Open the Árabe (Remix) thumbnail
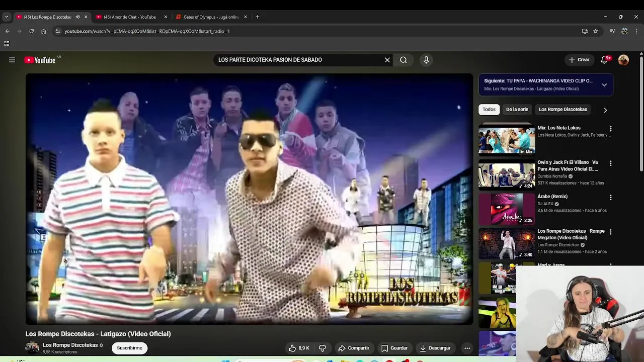 (507, 208)
